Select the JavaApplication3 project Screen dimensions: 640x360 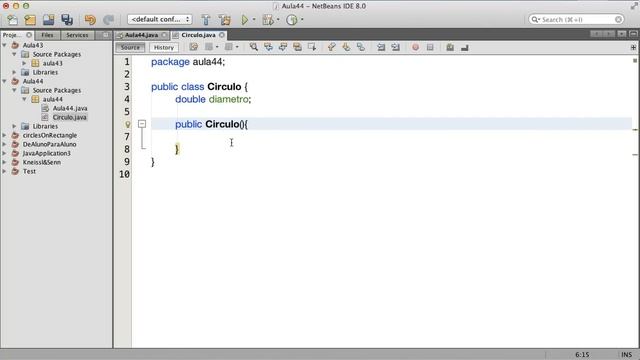pos(47,153)
